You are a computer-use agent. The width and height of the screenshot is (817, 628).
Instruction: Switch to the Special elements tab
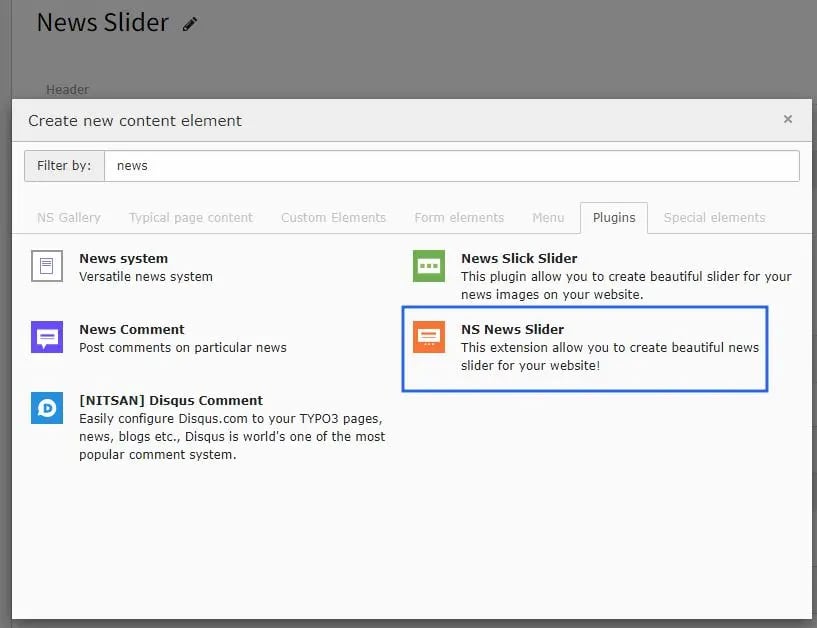(x=714, y=217)
